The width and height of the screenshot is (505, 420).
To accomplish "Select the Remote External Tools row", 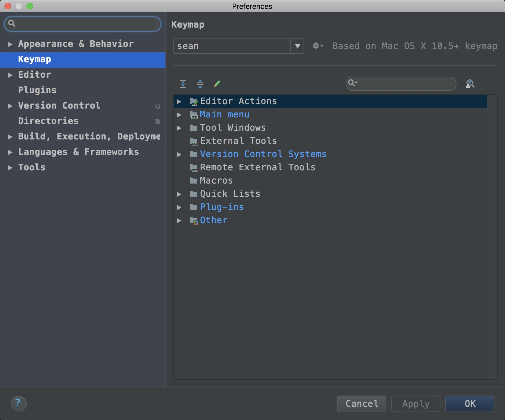I will [330, 168].
